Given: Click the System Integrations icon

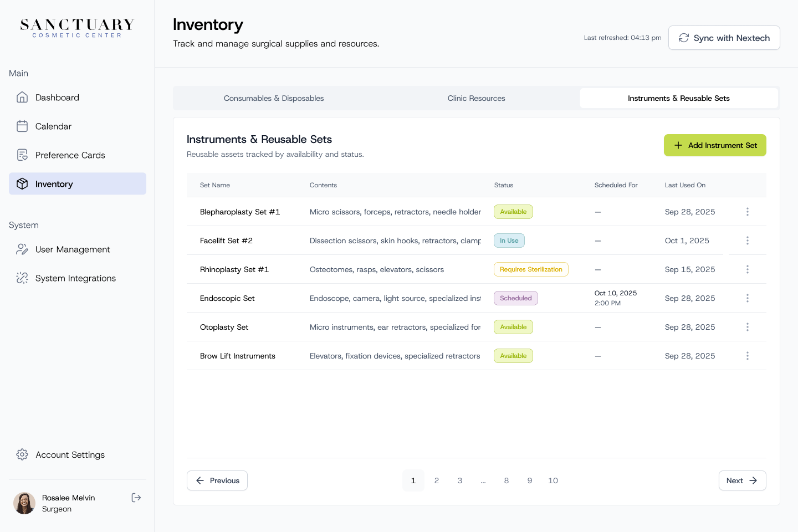Looking at the screenshot, I should point(22,278).
